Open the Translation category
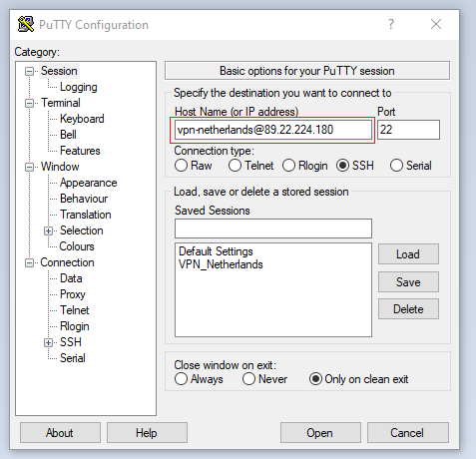 click(x=86, y=215)
